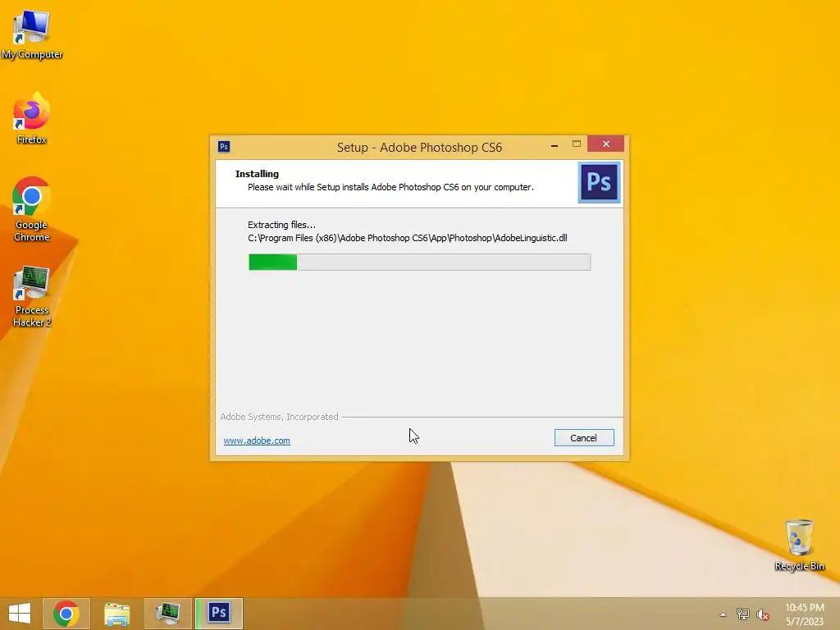Minimize the Photoshop setup window
840x630 pixels.
[555, 144]
